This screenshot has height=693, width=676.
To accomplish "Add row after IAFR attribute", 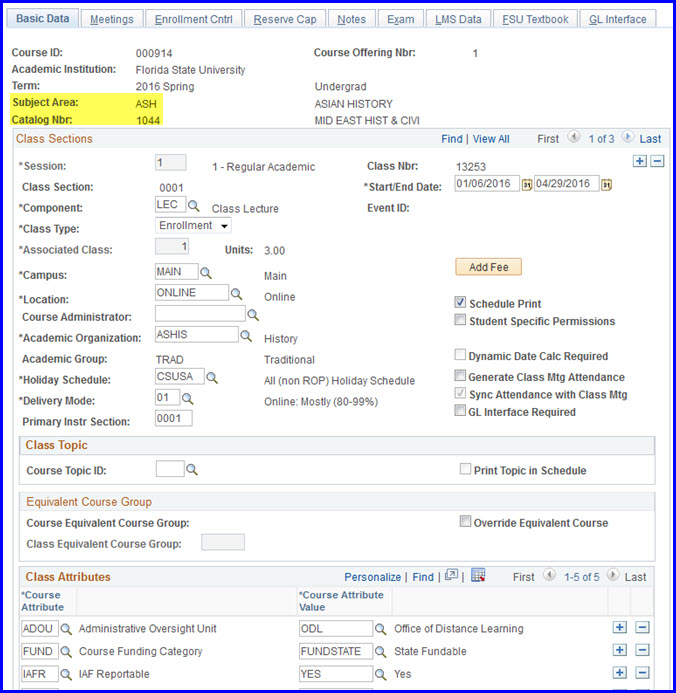I will [620, 673].
